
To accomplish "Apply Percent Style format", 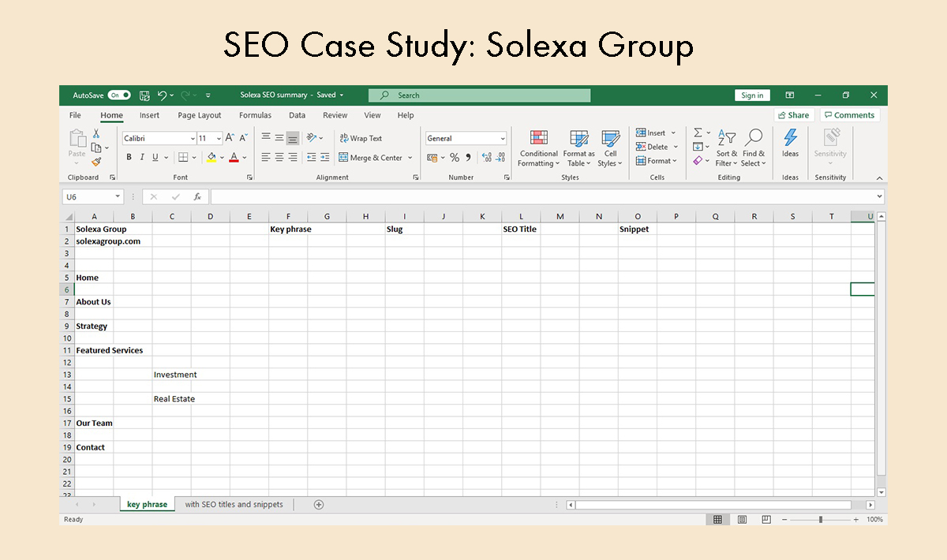I will (455, 158).
